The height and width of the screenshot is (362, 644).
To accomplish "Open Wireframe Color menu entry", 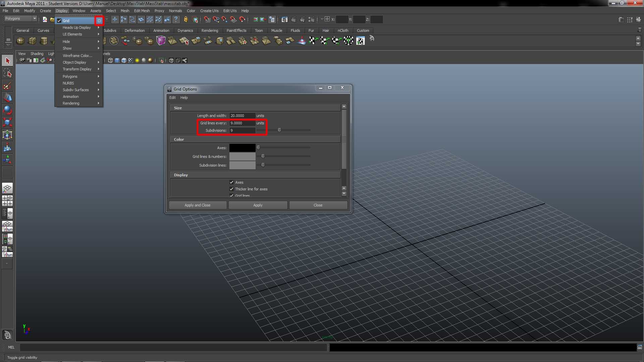I will (x=77, y=56).
